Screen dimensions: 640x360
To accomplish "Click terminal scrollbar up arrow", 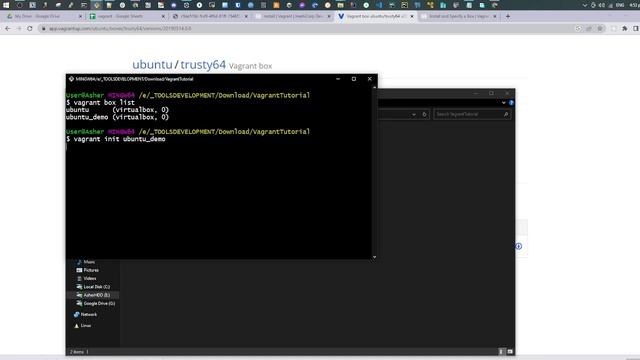I will coord(374,87).
